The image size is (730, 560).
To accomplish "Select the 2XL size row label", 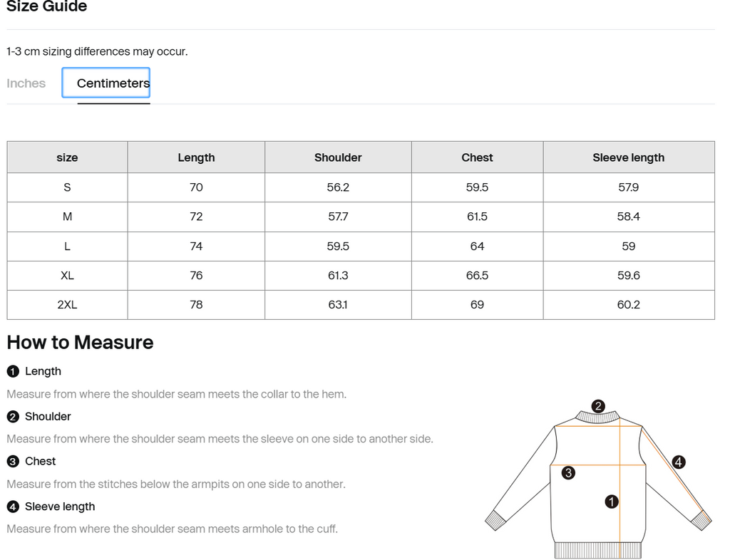I will [67, 305].
